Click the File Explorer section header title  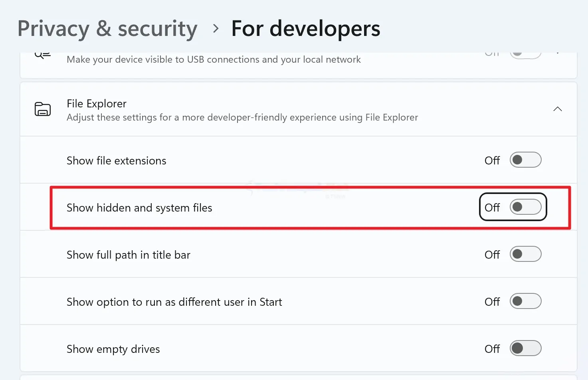pos(97,104)
